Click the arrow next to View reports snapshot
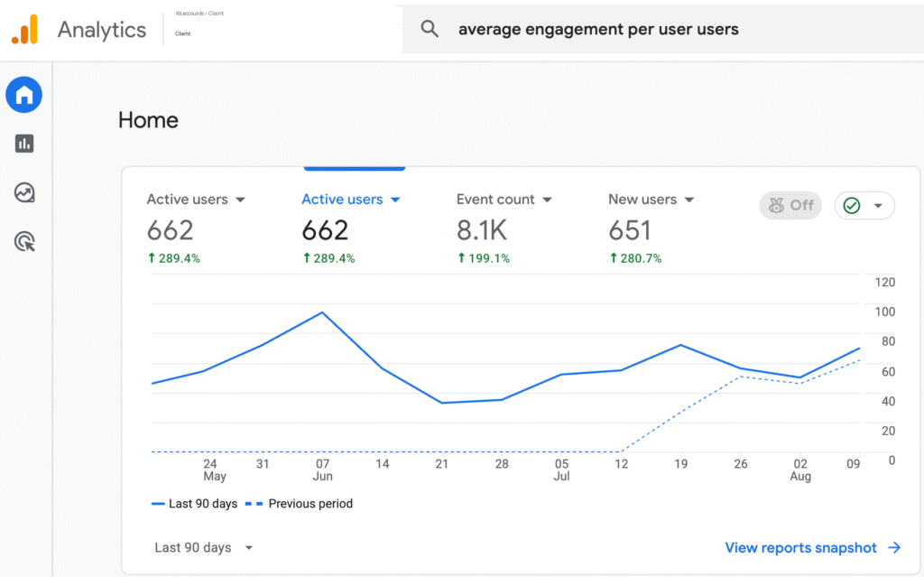The width and height of the screenshot is (924, 577). pyautogui.click(x=894, y=547)
